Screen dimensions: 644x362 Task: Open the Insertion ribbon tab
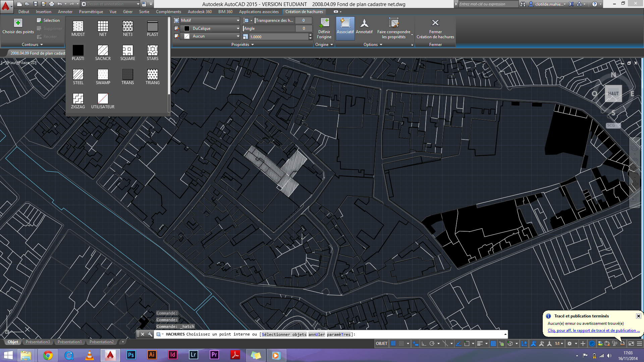(x=44, y=12)
